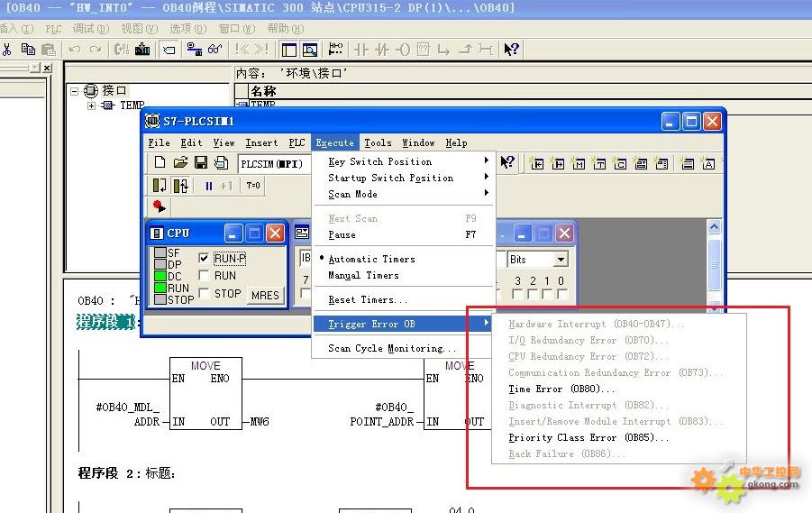Click the PLCSIM workspace vertical scrollbar
This screenshot has height=513, width=812.
(714, 265)
